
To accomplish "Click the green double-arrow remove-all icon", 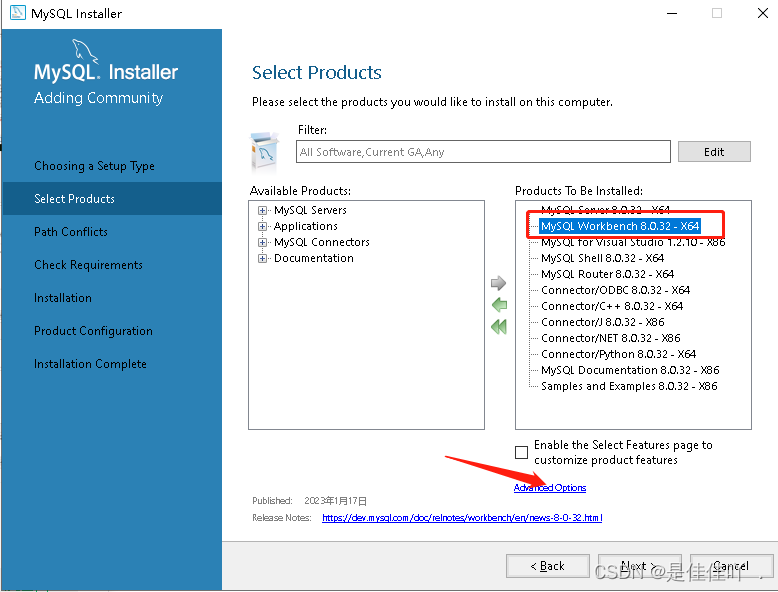I will tap(499, 327).
